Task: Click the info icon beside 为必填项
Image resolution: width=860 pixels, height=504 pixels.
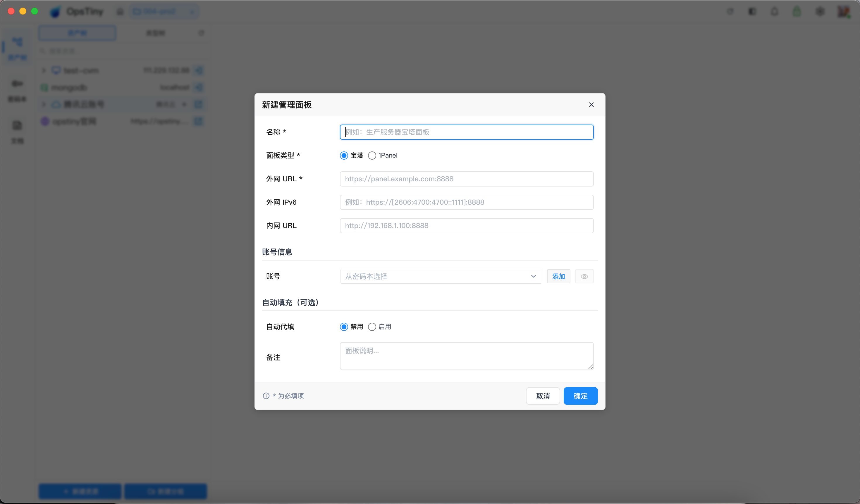Action: [266, 396]
